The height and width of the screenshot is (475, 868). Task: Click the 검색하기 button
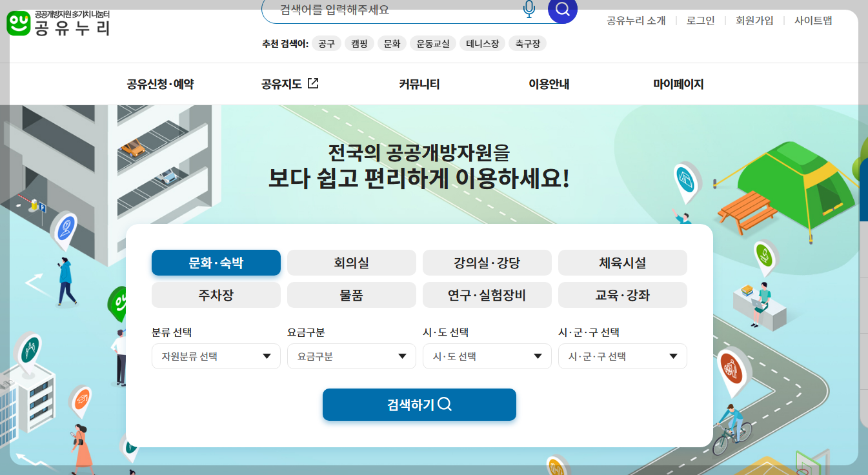click(x=419, y=405)
